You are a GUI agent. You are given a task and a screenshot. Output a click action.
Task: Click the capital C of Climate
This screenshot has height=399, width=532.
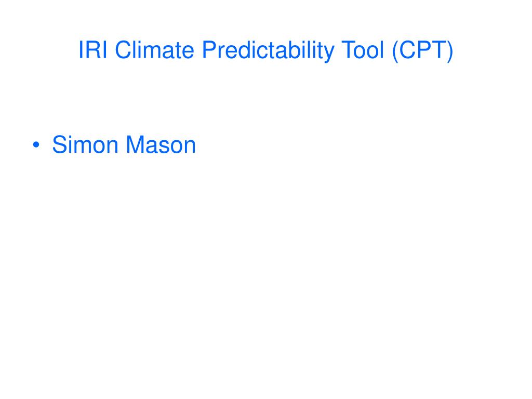tap(123, 50)
